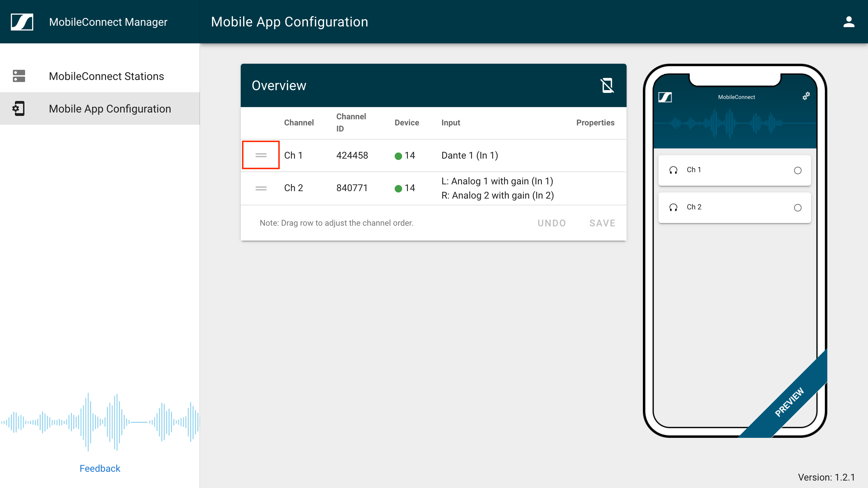Open the Feedback link
Screen dimensions: 868x488
pyautogui.click(x=100, y=468)
